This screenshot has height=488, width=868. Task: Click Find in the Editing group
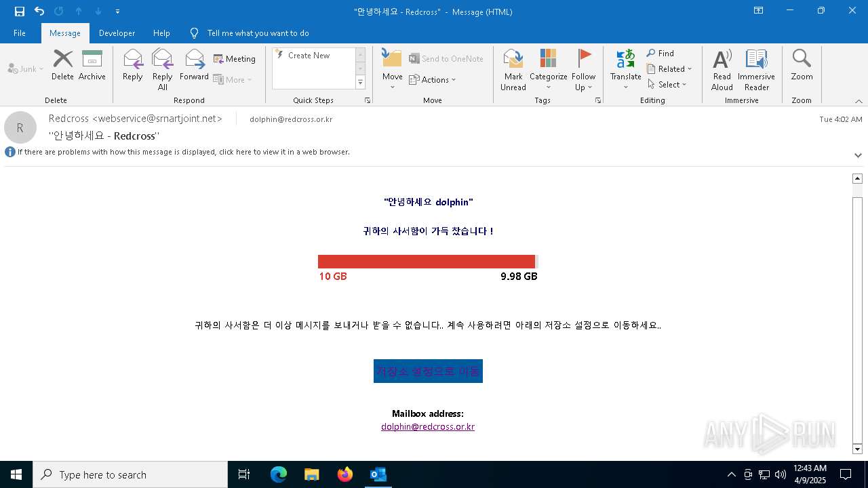click(660, 54)
